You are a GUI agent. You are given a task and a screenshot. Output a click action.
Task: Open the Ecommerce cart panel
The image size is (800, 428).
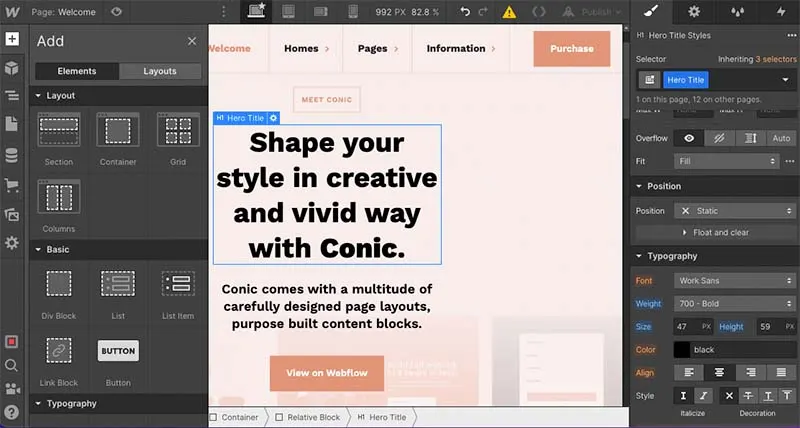pyautogui.click(x=12, y=185)
